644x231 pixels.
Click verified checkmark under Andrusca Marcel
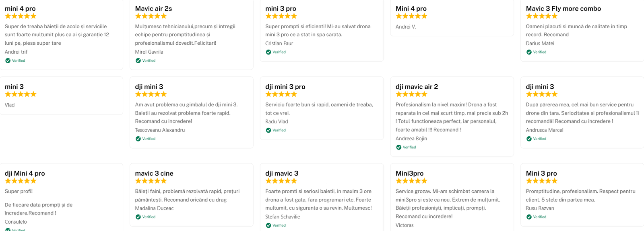[529, 139]
